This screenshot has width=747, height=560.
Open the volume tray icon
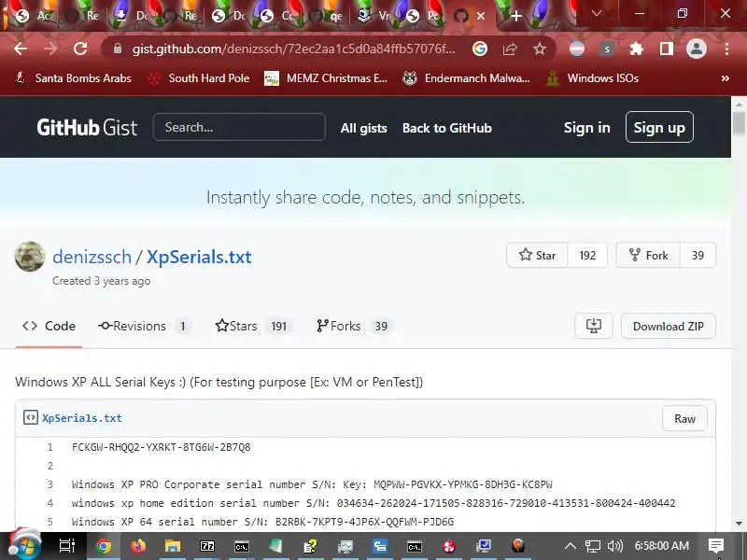[x=615, y=546]
